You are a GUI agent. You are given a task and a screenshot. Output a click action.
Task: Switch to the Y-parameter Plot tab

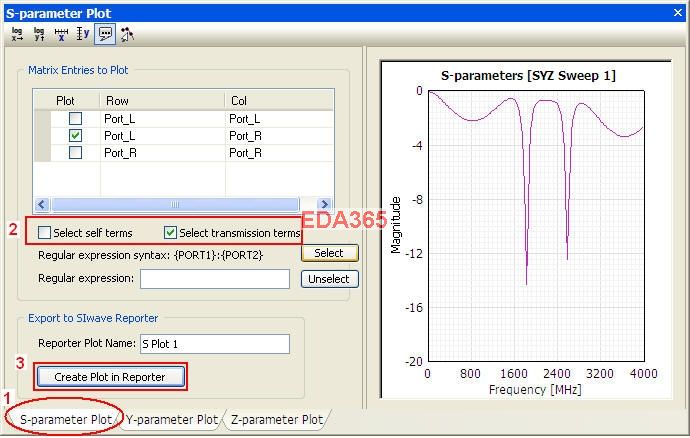click(172, 420)
